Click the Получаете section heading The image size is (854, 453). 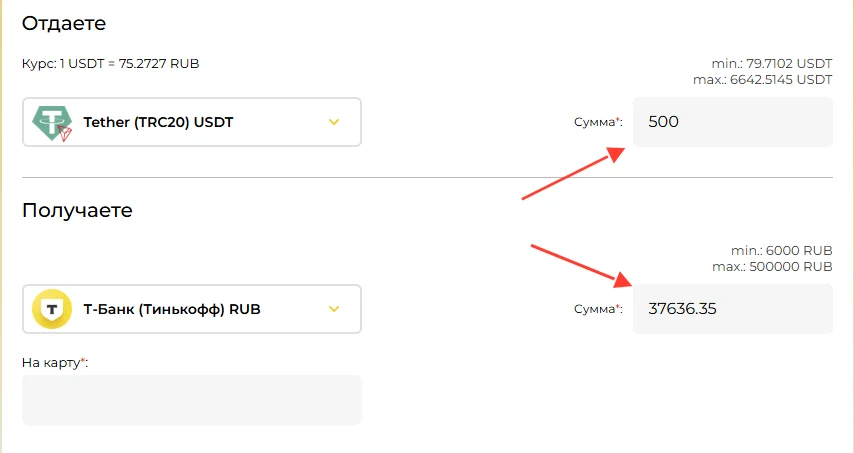point(77,210)
